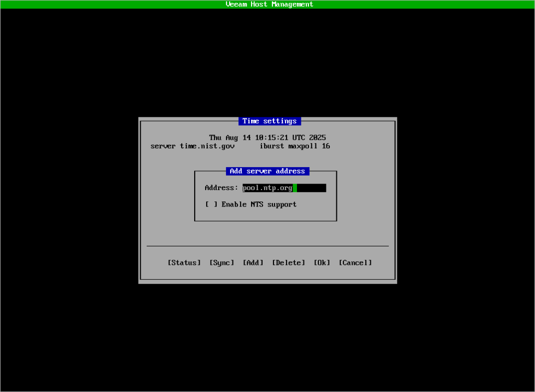Viewport: 535px width, 392px height.
Task: Focus the Address input field
Action: click(x=284, y=188)
